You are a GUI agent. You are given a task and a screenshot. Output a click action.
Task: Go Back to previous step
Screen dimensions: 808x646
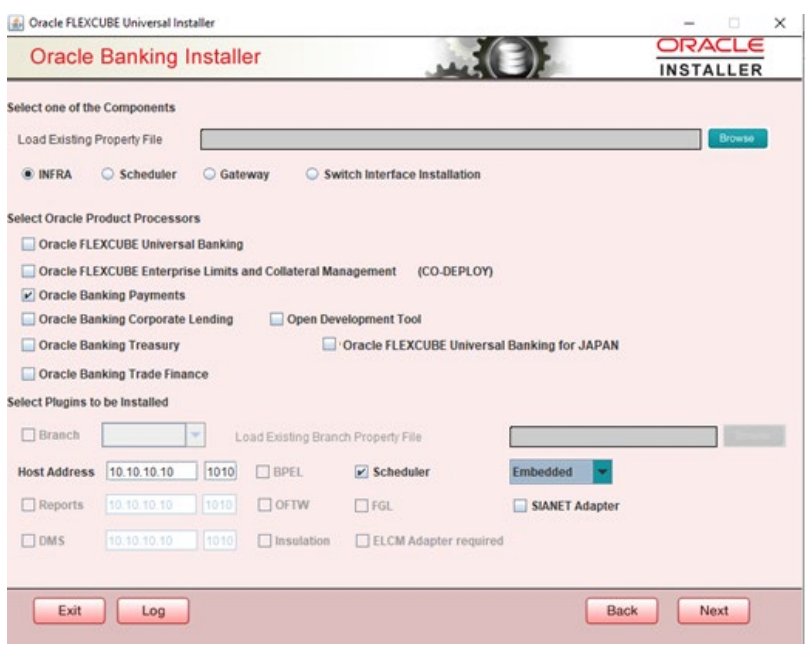click(x=622, y=611)
